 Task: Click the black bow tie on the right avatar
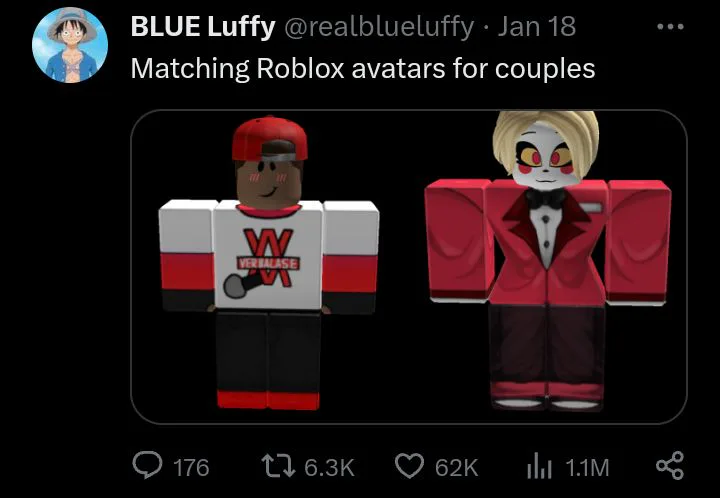pyautogui.click(x=546, y=198)
